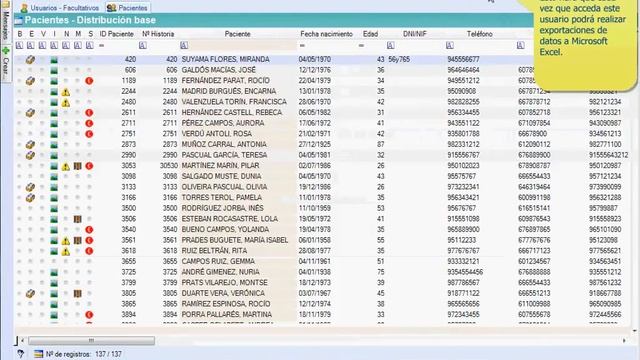Open the filter operator for Teléfono
This screenshot has height=360, width=640.
coord(450,46)
